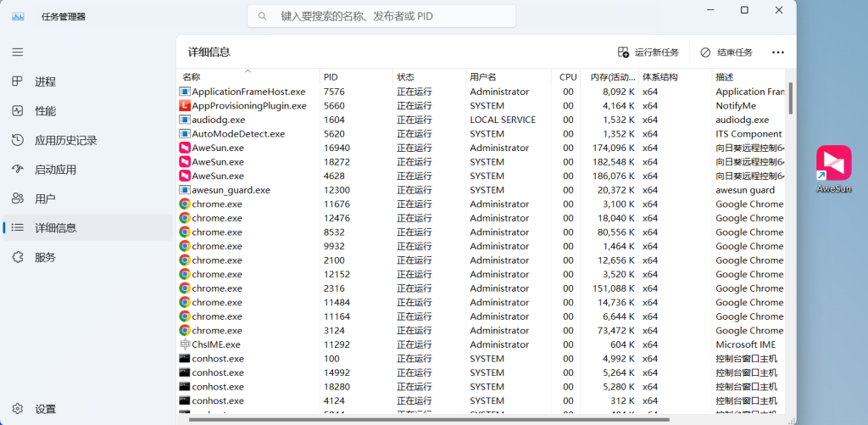The width and height of the screenshot is (868, 425).
Task: Select the ChsIME.exe process row
Action: [215, 344]
